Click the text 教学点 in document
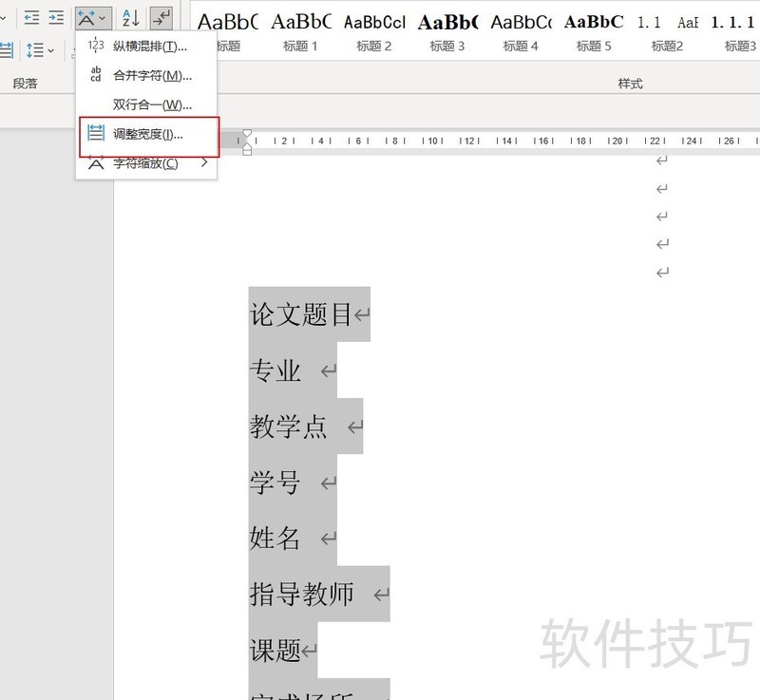 tap(288, 426)
